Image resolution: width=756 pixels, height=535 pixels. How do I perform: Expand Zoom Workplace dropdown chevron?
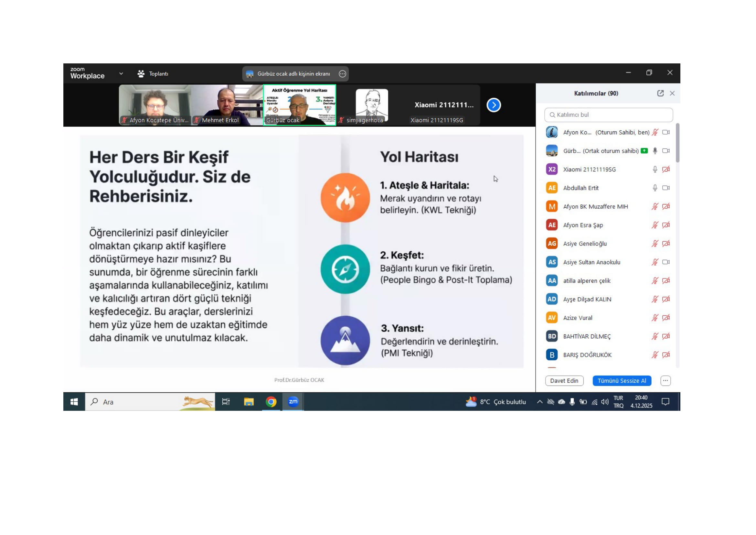tap(121, 74)
